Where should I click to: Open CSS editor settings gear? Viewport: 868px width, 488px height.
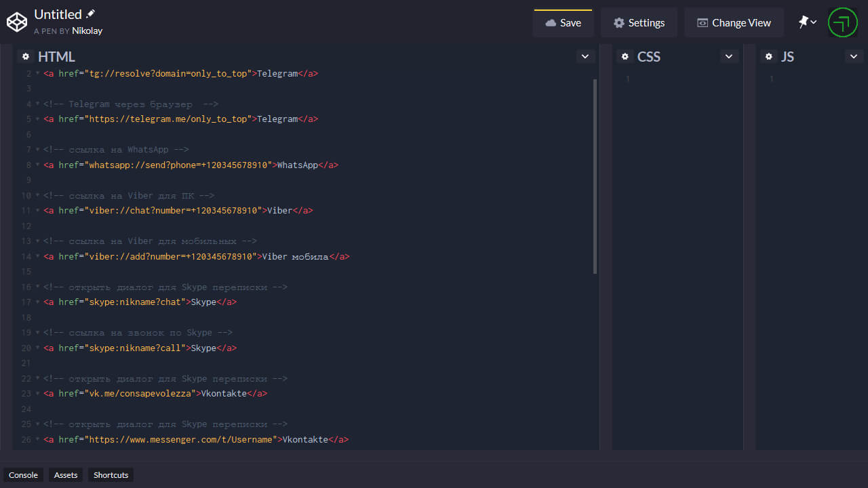(x=625, y=57)
